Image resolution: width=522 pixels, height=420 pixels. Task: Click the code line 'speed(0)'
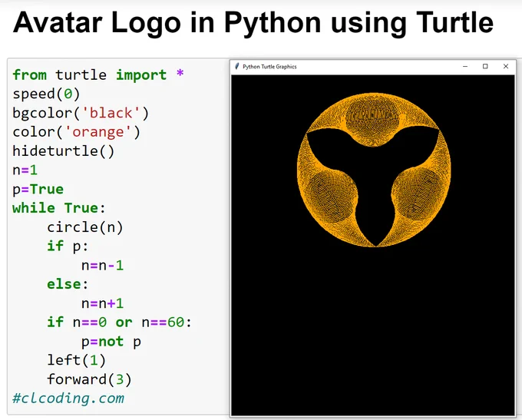click(x=46, y=94)
